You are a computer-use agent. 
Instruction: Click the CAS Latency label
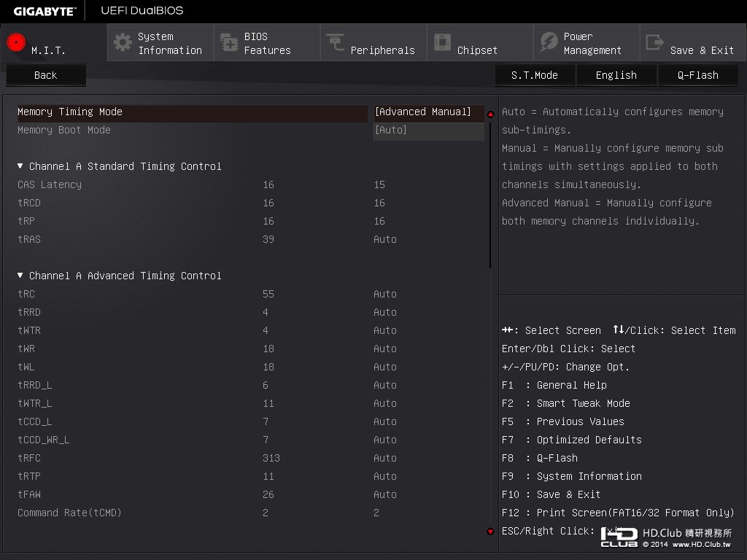pos(50,184)
